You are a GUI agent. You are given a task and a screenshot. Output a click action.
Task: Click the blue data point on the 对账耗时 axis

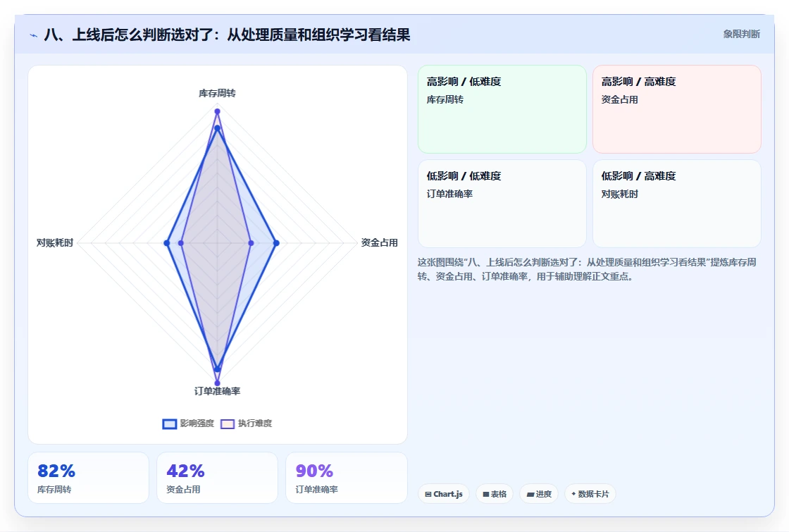(166, 243)
